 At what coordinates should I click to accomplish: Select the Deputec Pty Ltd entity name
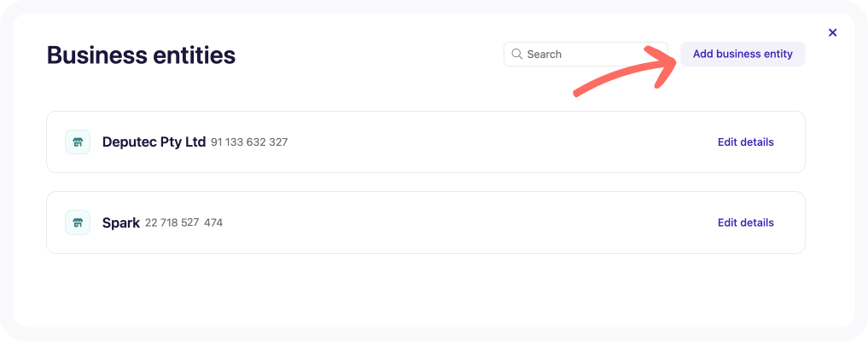(154, 142)
